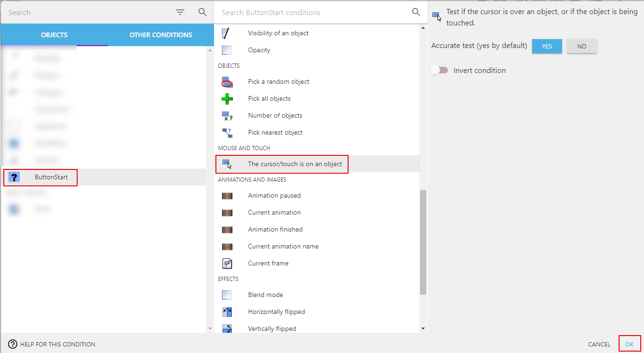Focus the Search ButtonStart conditions field
Viewport: 644px width, 353px height.
[313, 13]
